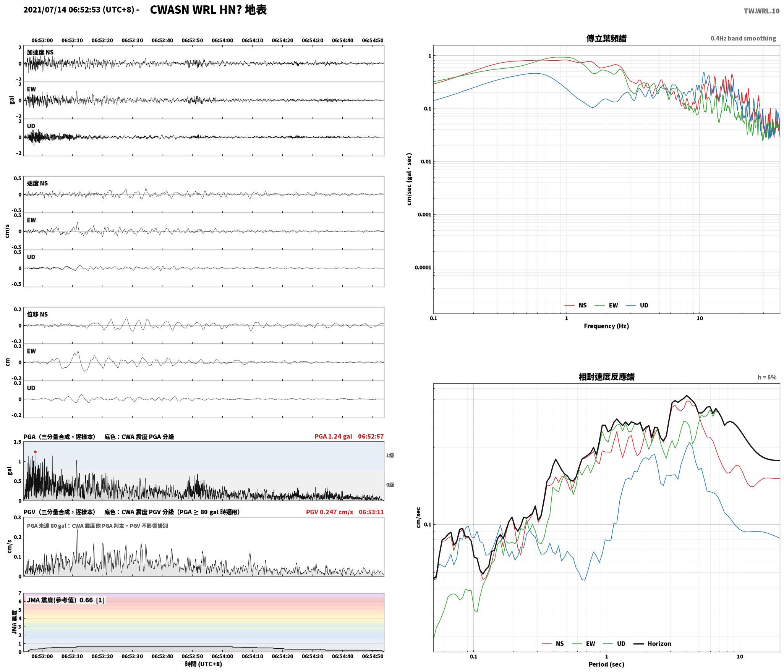Screen dimensions: 784x672
Task: Click the NS legend entry in Fourier spectrum
Action: (575, 305)
